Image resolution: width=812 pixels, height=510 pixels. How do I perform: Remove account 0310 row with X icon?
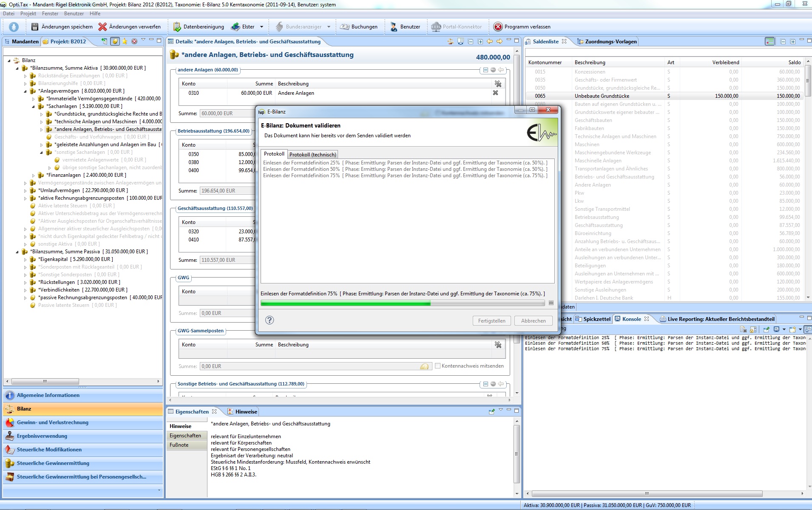click(495, 93)
